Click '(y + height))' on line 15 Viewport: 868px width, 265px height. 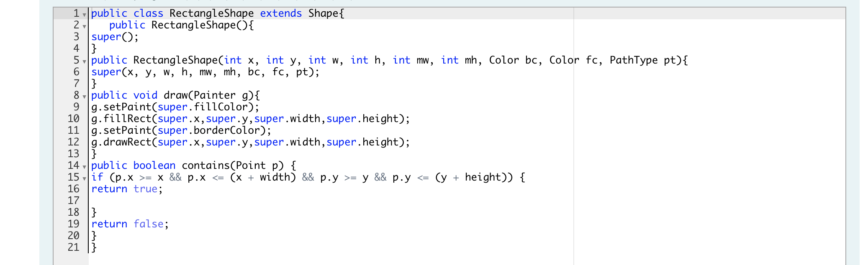pos(474,177)
